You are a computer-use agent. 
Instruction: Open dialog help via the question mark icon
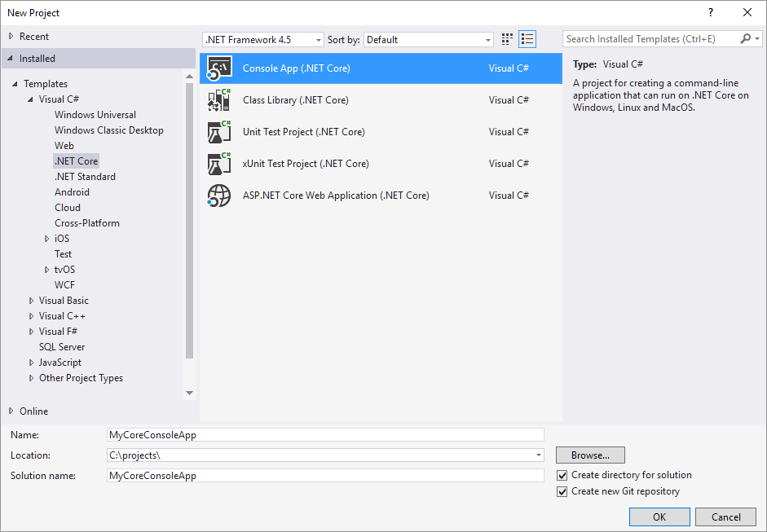710,12
